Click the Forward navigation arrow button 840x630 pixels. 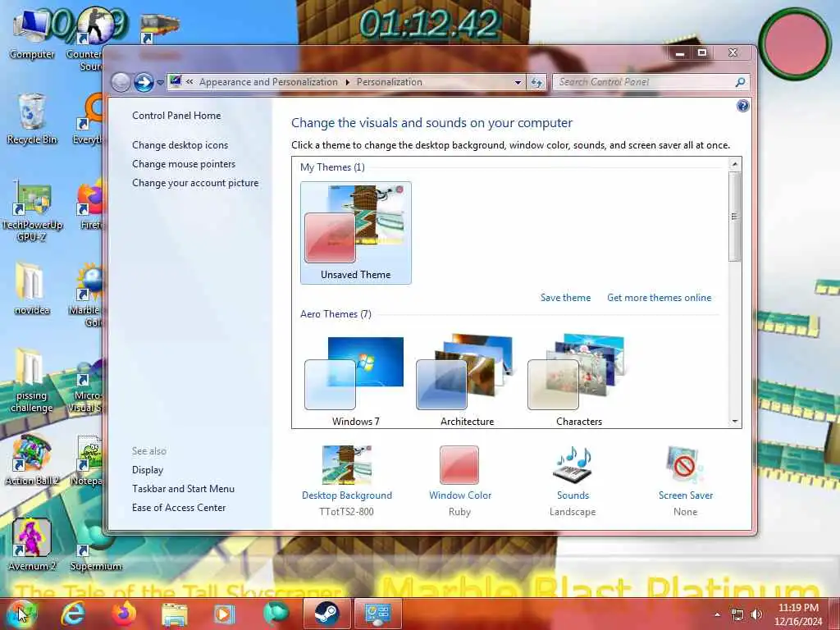point(144,82)
